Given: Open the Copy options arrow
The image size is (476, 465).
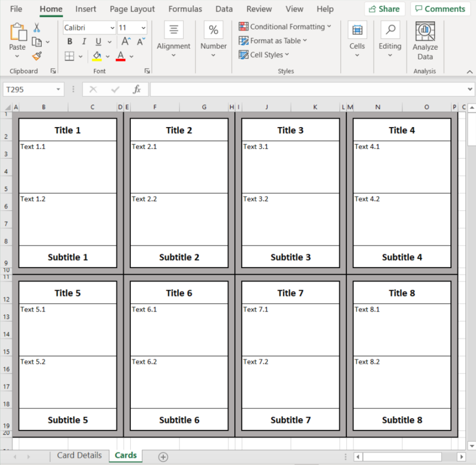Looking at the screenshot, I should pos(48,42).
